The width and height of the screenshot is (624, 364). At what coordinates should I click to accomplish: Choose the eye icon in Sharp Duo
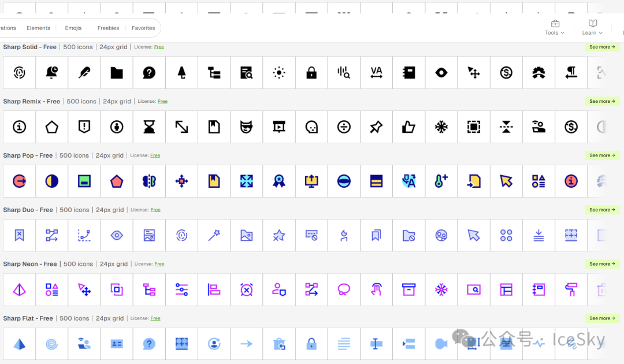[x=117, y=235]
